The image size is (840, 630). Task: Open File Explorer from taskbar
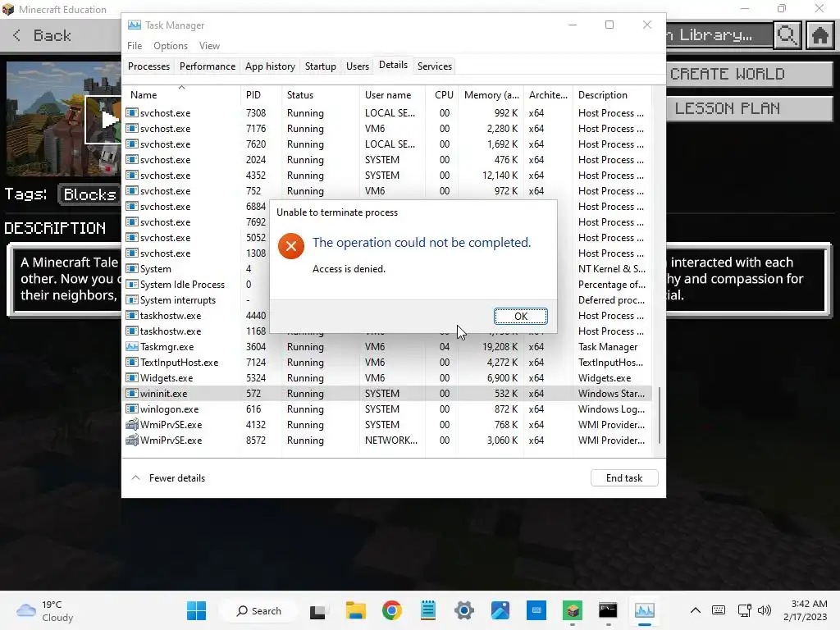(x=356, y=610)
